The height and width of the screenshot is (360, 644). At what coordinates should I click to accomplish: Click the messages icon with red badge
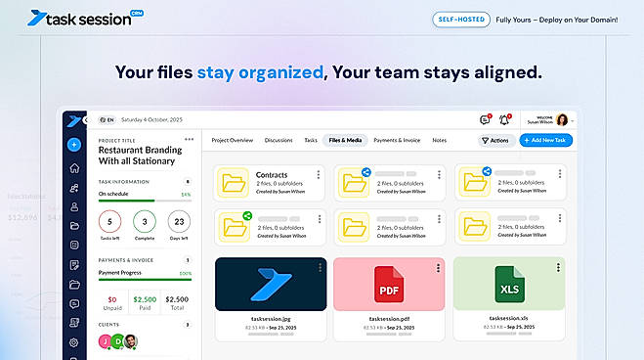[x=485, y=119]
